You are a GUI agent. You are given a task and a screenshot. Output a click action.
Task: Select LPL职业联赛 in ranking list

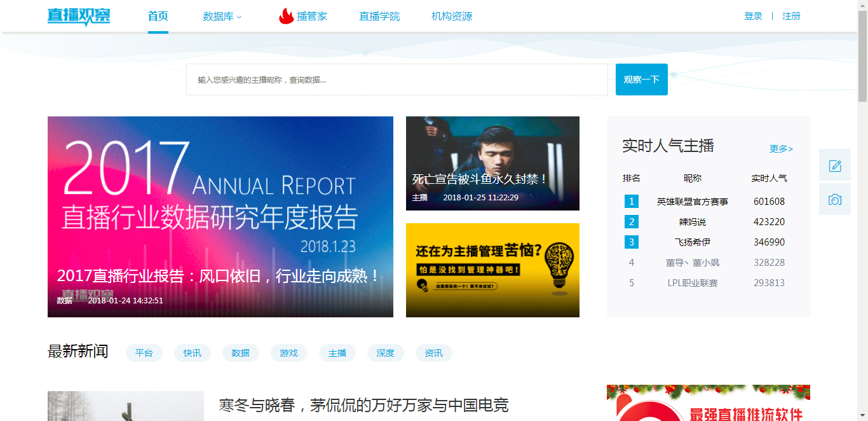pyautogui.click(x=693, y=283)
